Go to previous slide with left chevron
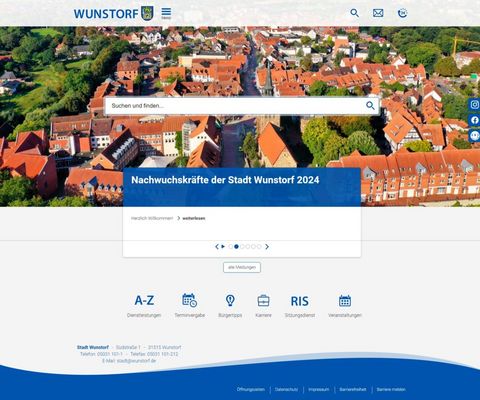480x400 pixels. (x=217, y=247)
